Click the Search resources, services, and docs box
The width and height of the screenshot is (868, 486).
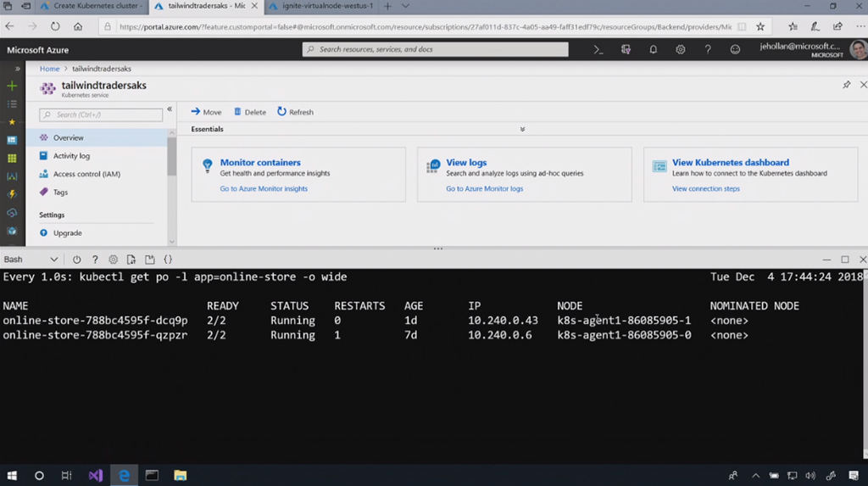[x=435, y=49]
